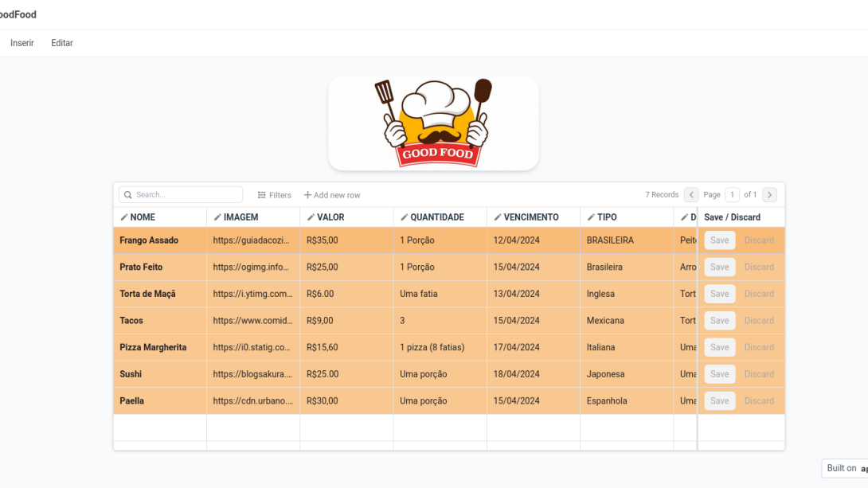This screenshot has height=488, width=868.
Task: Click the pencil icon beside NOME header
Action: click(124, 217)
